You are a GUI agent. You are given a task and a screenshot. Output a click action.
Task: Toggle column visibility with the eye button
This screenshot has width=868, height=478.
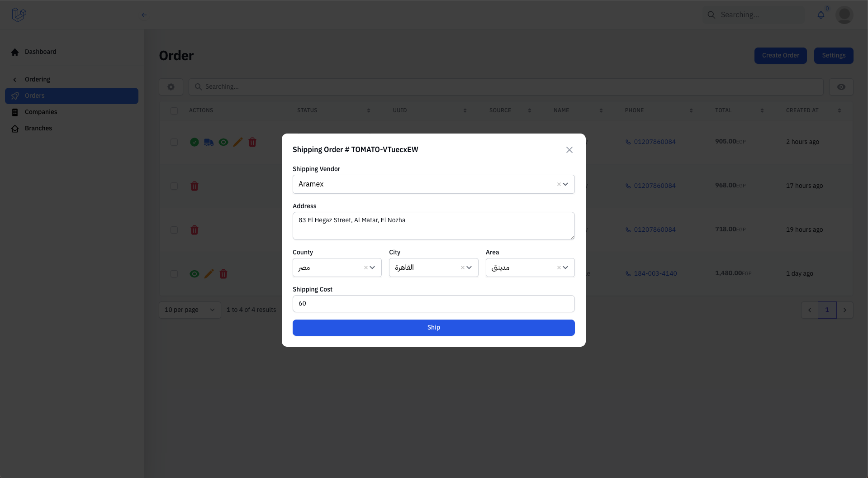(841, 87)
